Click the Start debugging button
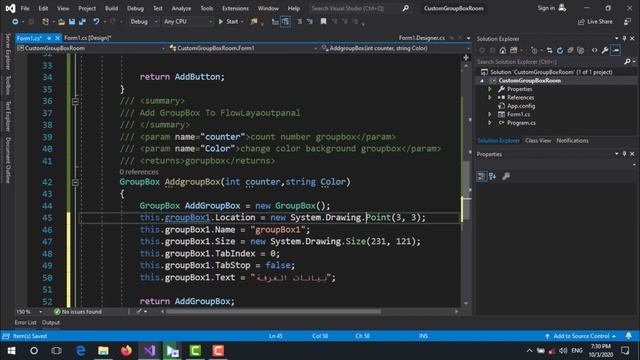The width and height of the screenshot is (640, 360). click(229, 22)
